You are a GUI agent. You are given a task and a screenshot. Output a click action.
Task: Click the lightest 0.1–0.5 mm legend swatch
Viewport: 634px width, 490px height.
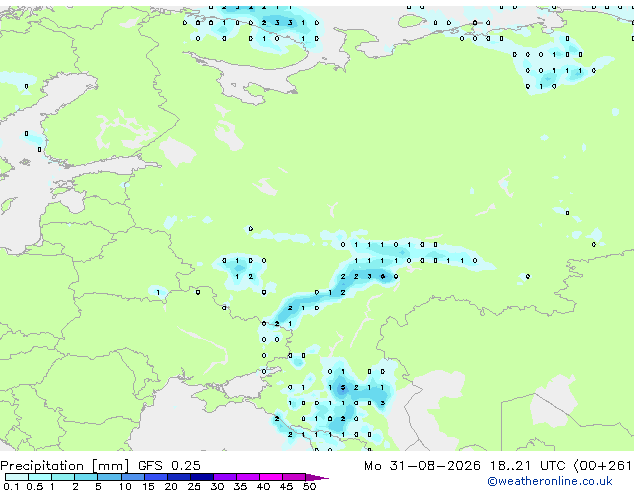tap(17, 477)
